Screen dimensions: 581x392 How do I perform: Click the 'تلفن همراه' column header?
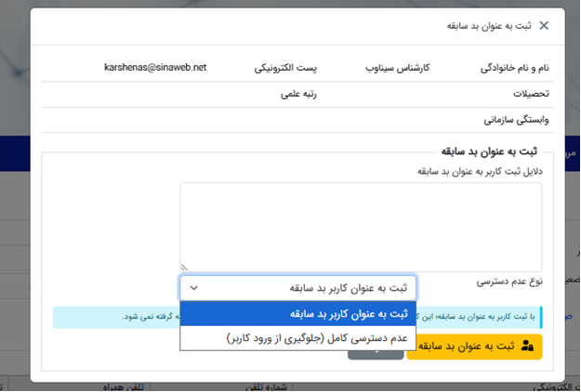122,386
